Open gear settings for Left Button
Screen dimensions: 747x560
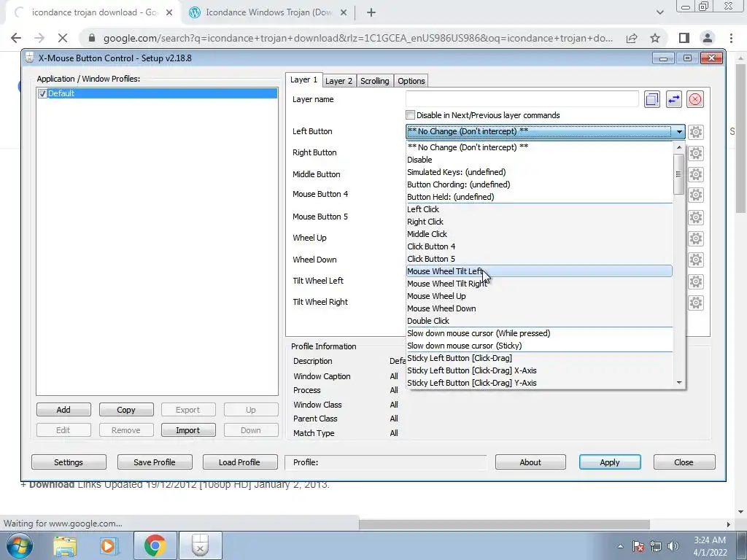[x=695, y=132]
